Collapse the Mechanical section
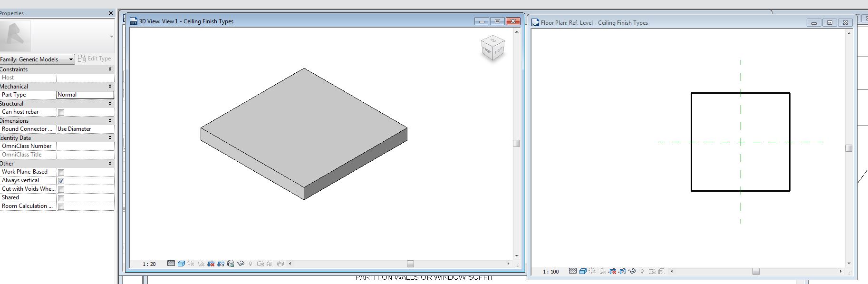This screenshot has height=284, width=868. (110, 87)
